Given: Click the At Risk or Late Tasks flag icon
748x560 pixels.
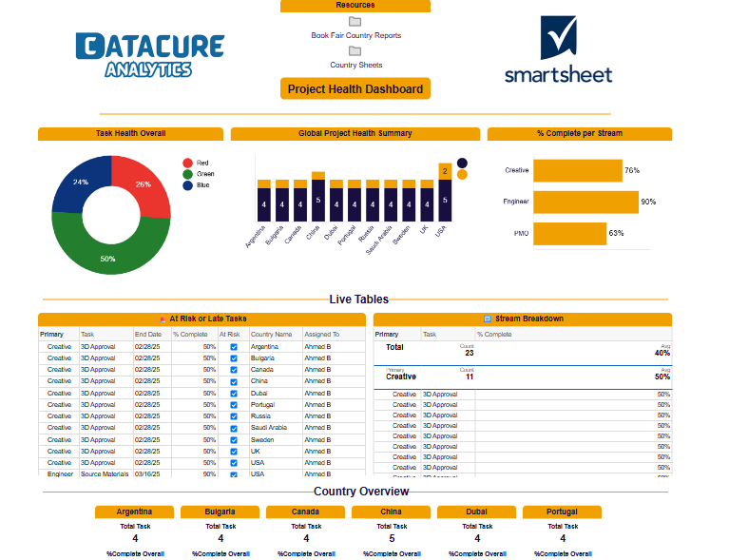Looking at the screenshot, I should click(x=163, y=319).
